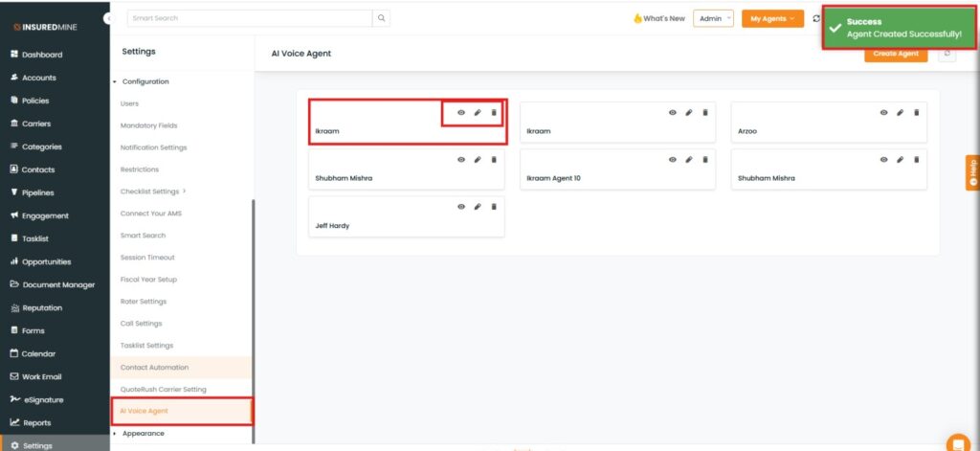
Task: View Ikraam Agent 10 details eye icon
Action: pos(672,159)
